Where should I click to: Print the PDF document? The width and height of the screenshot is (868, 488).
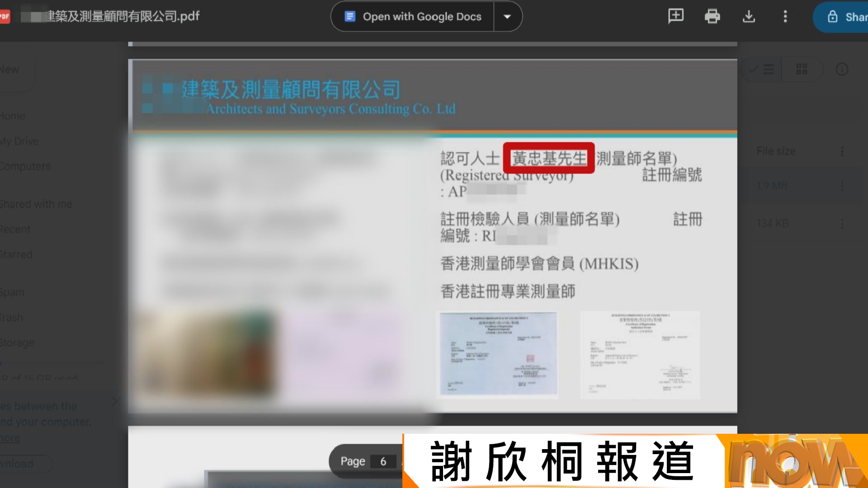(x=712, y=16)
